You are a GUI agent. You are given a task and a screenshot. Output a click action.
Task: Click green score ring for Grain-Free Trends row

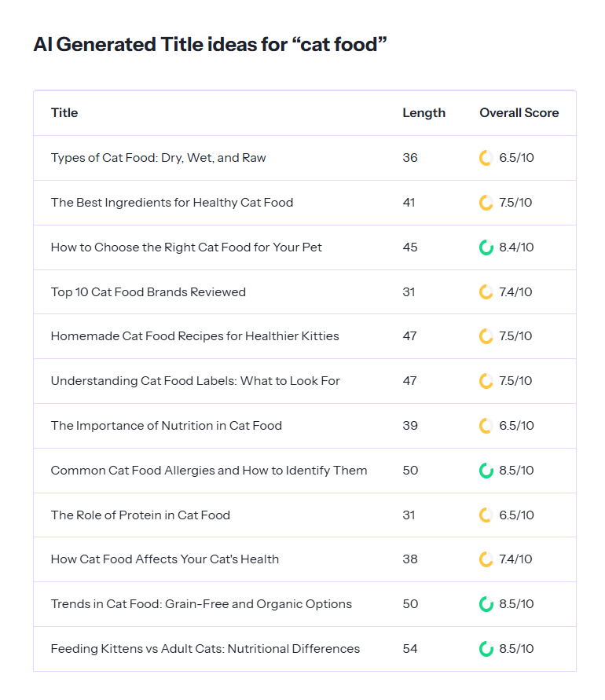pos(486,604)
